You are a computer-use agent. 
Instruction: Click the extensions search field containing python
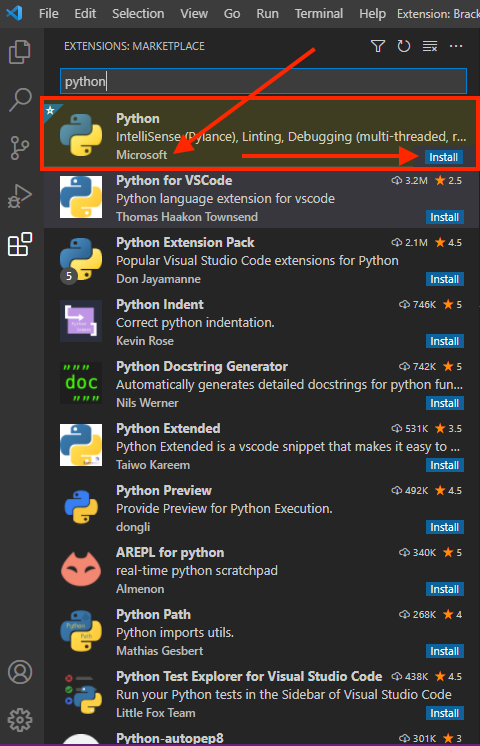point(264,81)
